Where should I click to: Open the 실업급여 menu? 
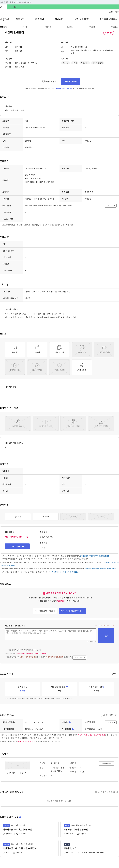[x=59, y=19]
